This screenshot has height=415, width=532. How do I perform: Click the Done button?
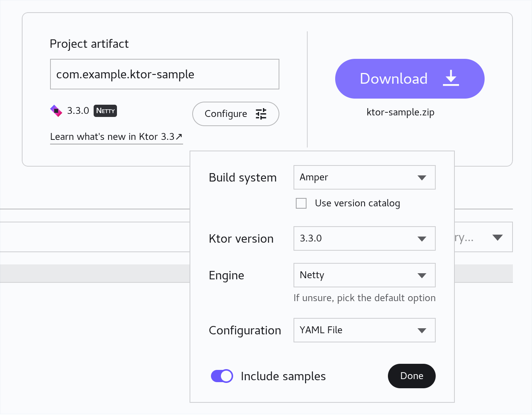tap(412, 376)
